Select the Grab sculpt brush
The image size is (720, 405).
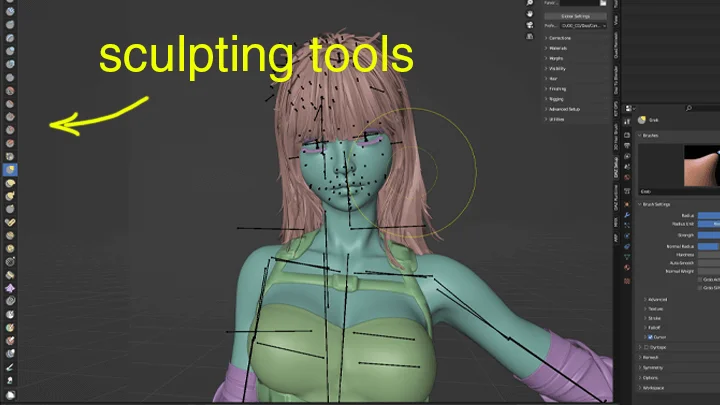coord(10,169)
